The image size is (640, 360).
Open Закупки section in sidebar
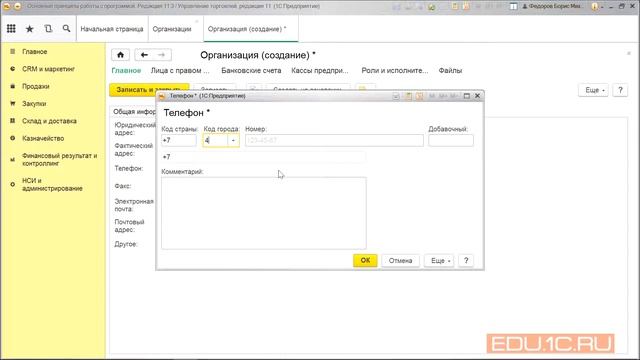[x=34, y=104]
